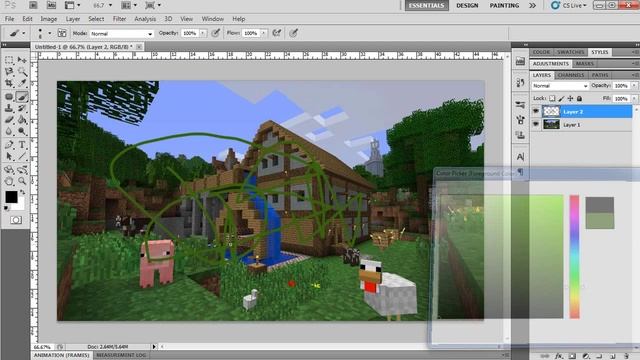
Task: Select the Line shape tool
Action: click(22, 156)
